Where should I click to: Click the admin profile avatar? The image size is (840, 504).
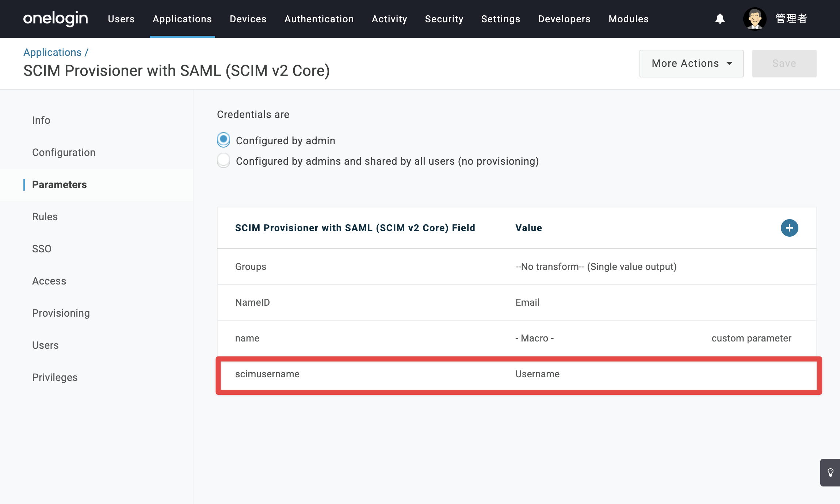pos(755,19)
